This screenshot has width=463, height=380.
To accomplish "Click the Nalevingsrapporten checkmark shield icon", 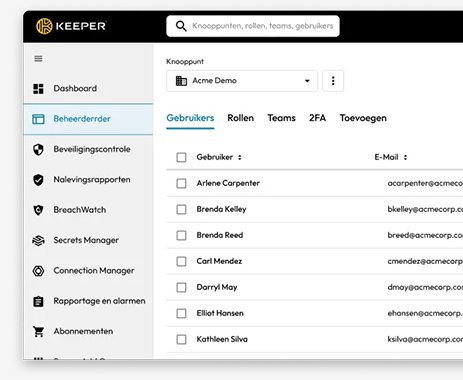I will tap(38, 180).
